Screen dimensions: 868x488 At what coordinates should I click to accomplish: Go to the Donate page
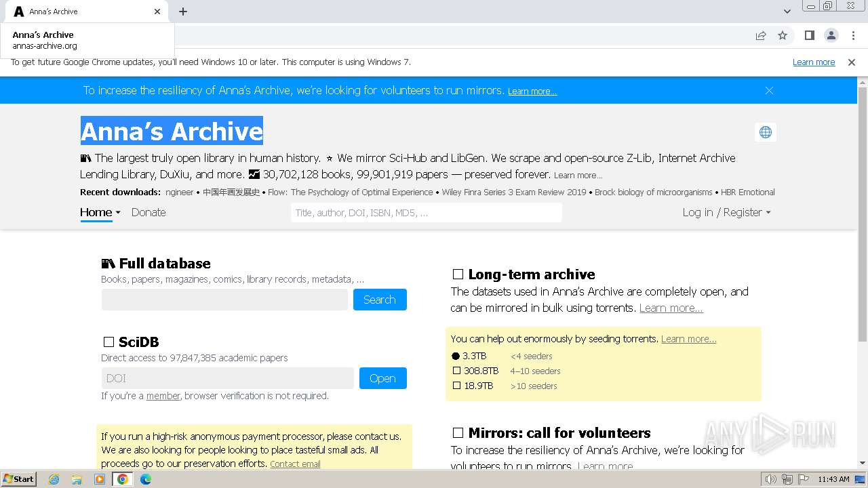click(x=149, y=213)
